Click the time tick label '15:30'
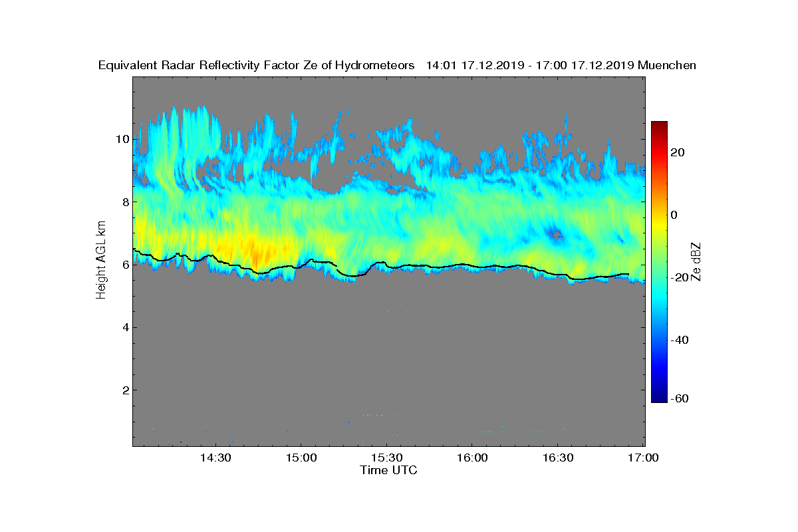This screenshot has width=798, height=532. point(386,458)
